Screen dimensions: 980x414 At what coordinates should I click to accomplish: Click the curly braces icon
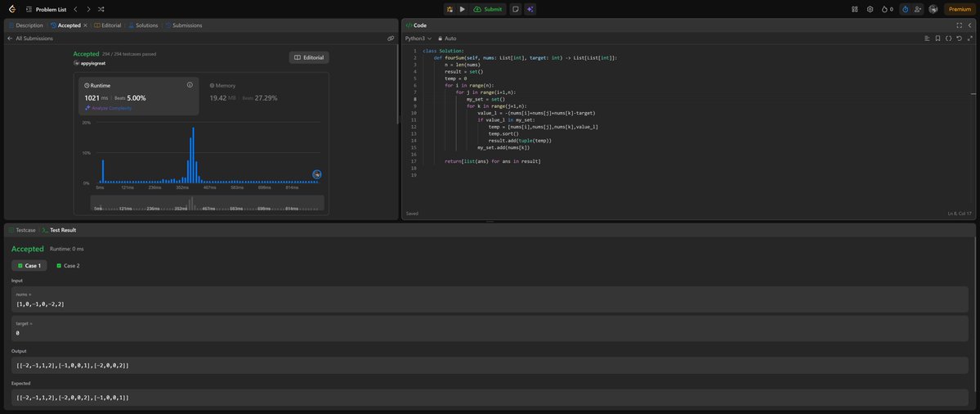click(x=948, y=38)
